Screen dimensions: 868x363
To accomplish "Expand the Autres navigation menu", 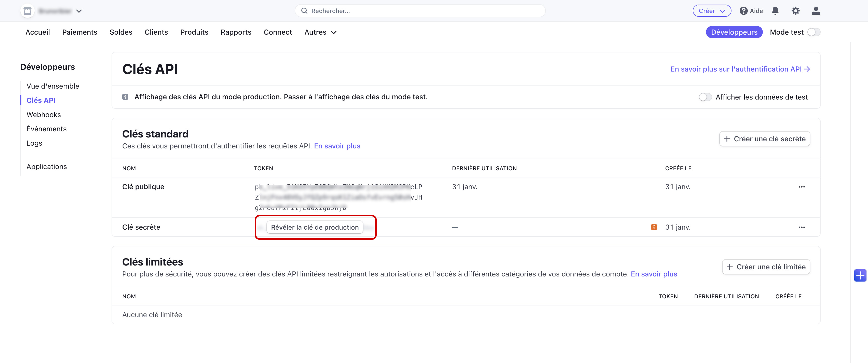I will [x=320, y=32].
